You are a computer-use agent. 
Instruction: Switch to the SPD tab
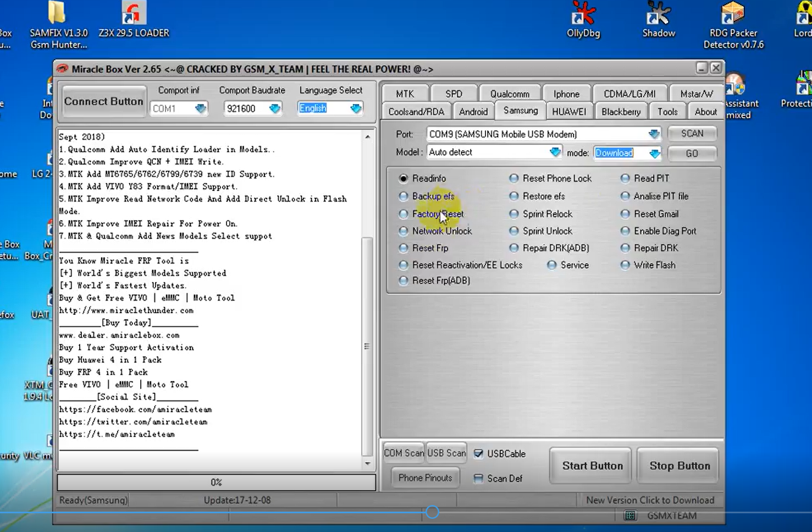click(454, 94)
